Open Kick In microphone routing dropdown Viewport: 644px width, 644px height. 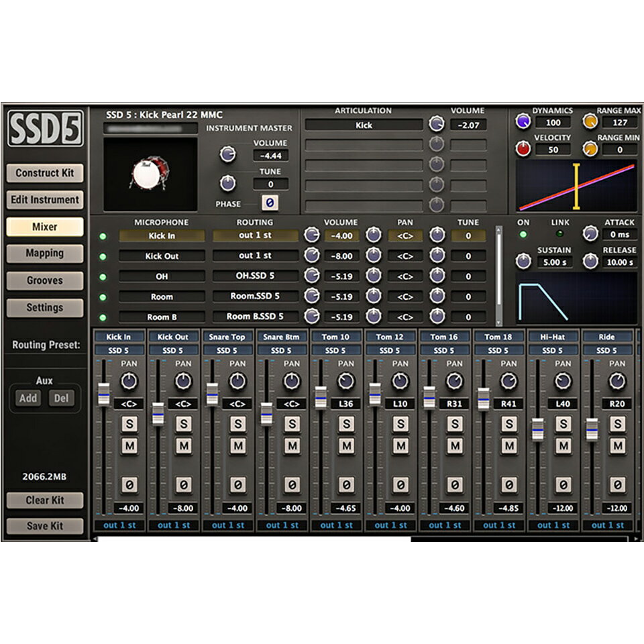255,235
